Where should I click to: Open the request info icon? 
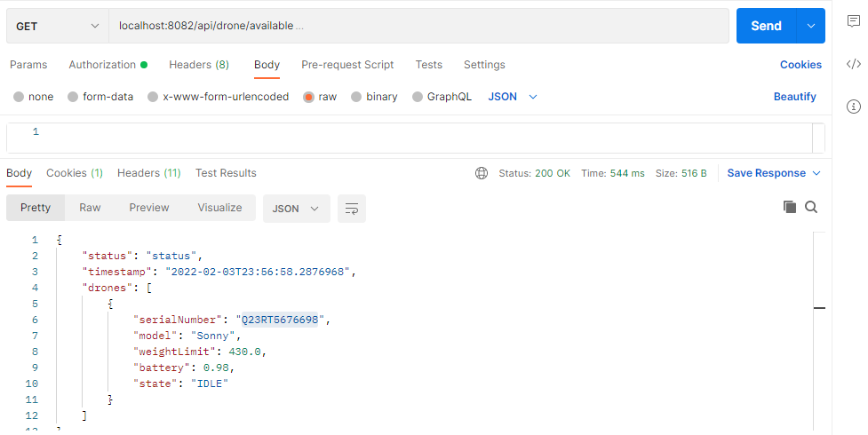pyautogui.click(x=854, y=107)
